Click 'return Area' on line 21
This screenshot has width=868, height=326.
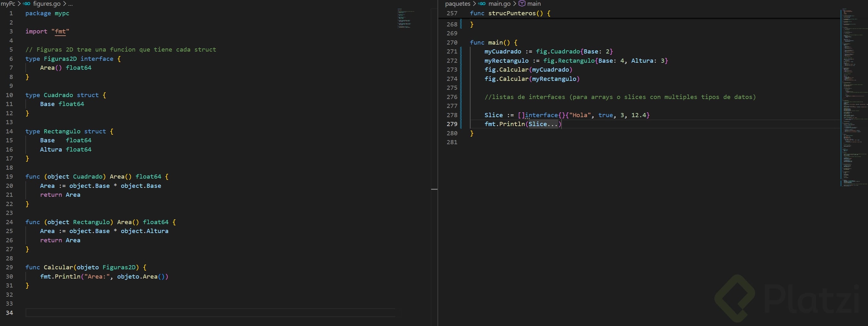tap(60, 195)
